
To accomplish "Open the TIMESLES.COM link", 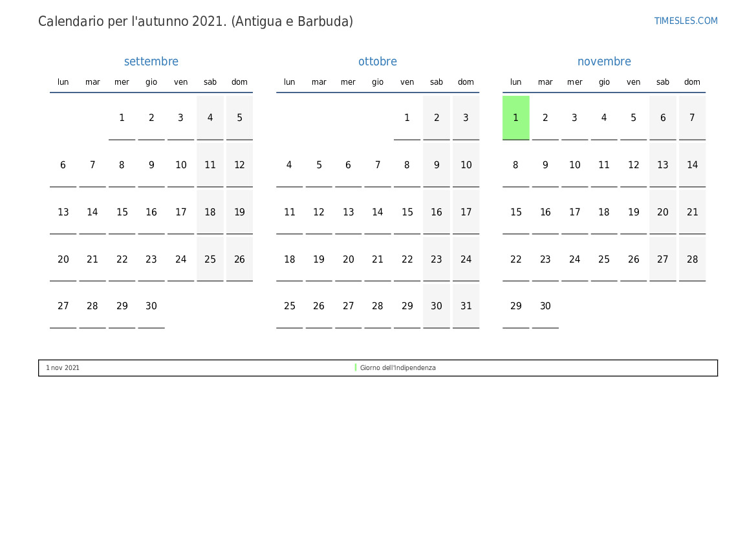I will point(686,21).
